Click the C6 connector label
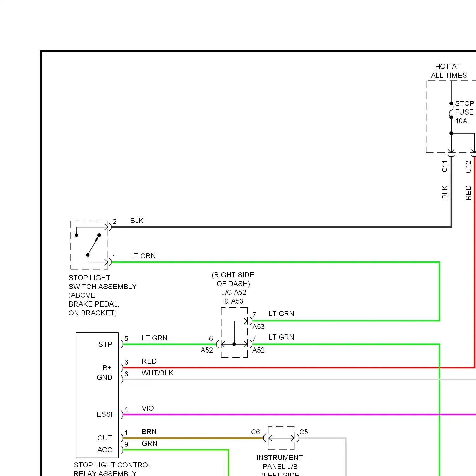 (255, 432)
